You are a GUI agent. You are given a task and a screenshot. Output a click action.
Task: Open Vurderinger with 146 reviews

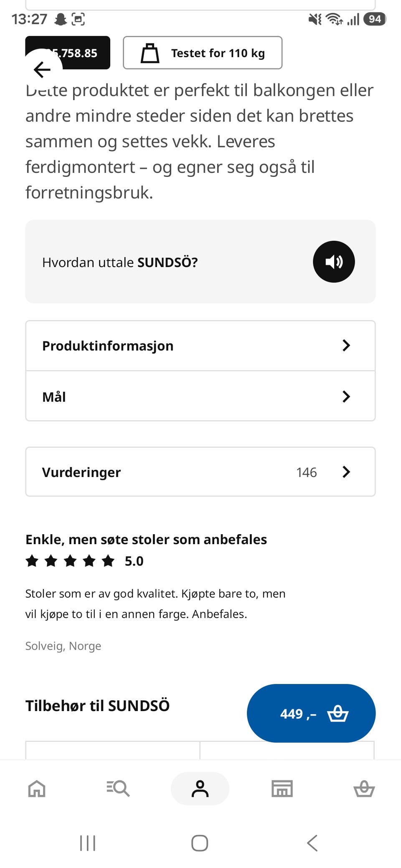pos(200,472)
